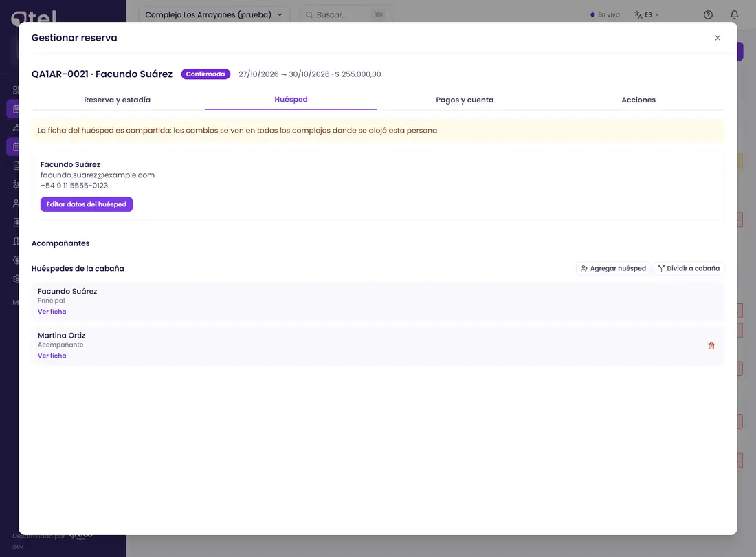This screenshot has height=557, width=756.
Task: Click the split icon in Dividir a cabaña
Action: [661, 269]
